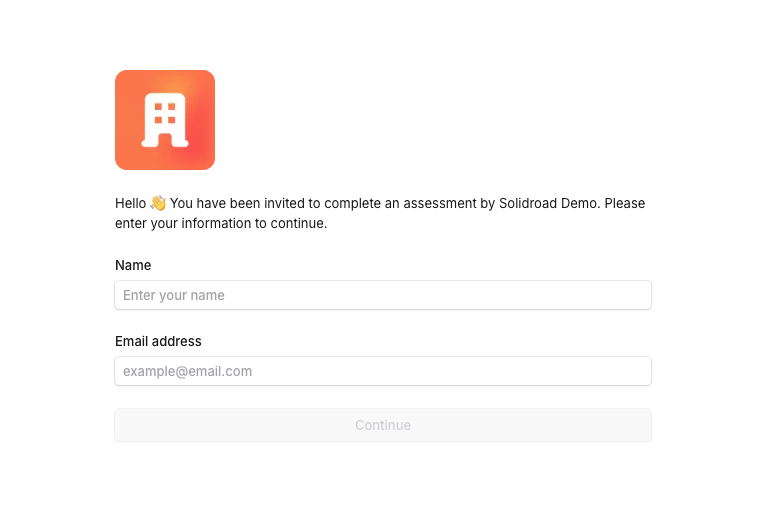Click the Name field label
Screen dimensions: 771x531
133,266
